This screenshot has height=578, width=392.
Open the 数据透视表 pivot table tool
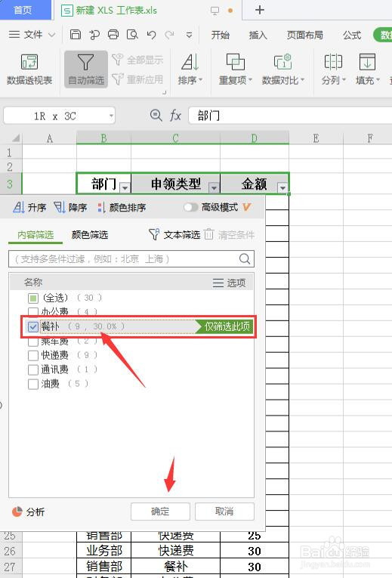click(x=29, y=70)
